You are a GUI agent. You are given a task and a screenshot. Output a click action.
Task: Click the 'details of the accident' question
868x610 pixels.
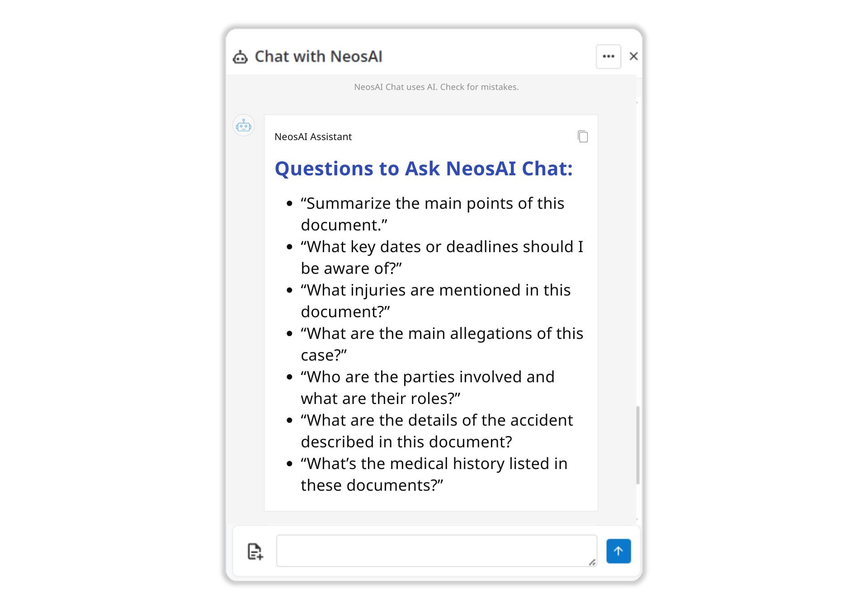(437, 431)
